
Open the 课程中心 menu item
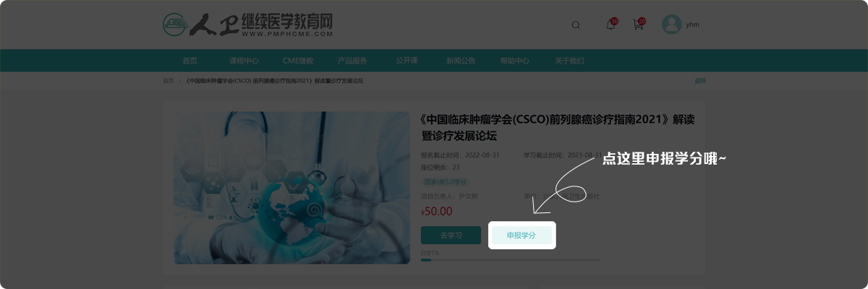244,61
